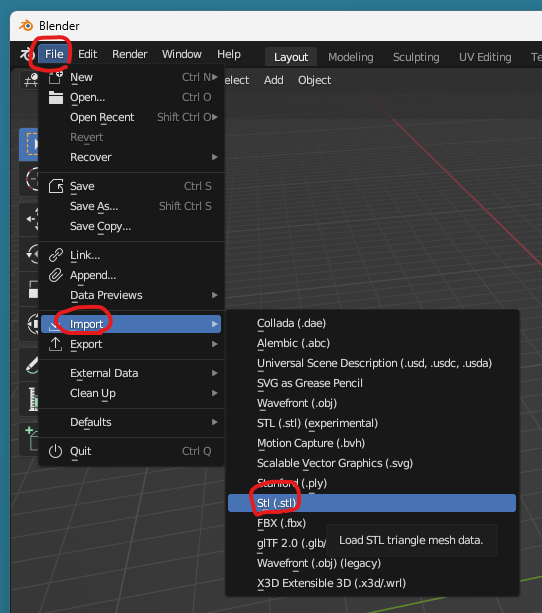
Task: Expand the Recover submenu
Action: (131, 157)
